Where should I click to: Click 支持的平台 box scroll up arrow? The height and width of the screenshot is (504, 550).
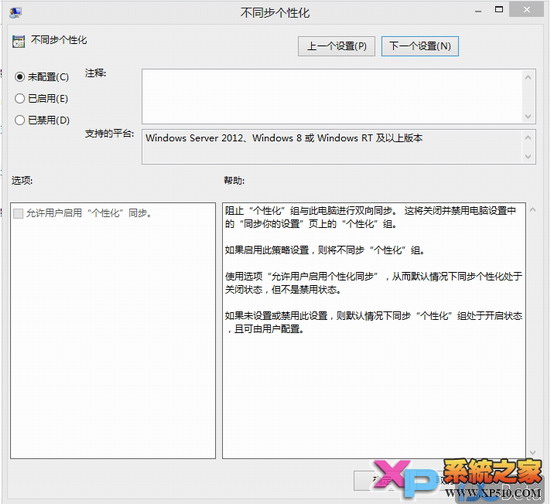coord(528,137)
